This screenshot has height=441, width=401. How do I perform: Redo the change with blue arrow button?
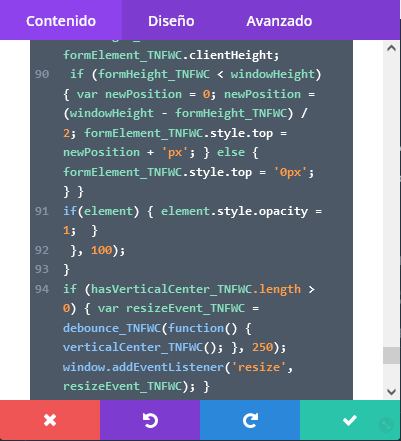coord(250,420)
